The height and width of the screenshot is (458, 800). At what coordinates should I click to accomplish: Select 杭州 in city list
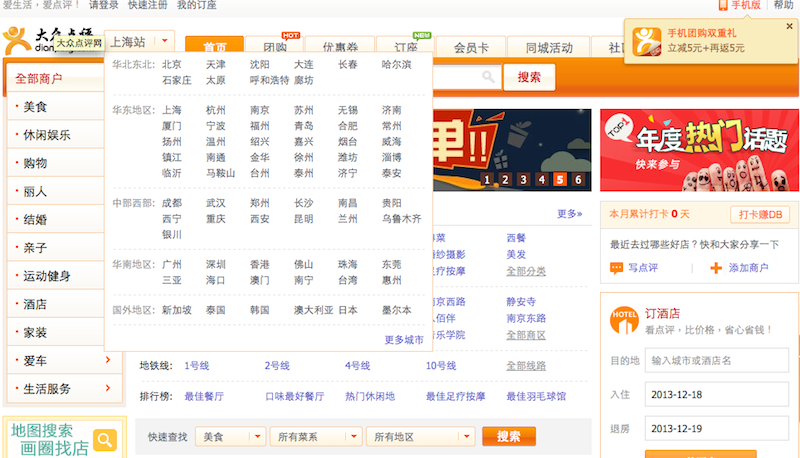click(215, 110)
